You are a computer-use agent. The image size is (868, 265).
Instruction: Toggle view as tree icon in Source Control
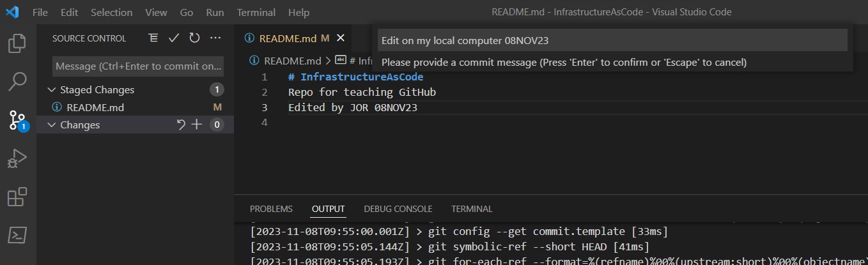coord(153,38)
